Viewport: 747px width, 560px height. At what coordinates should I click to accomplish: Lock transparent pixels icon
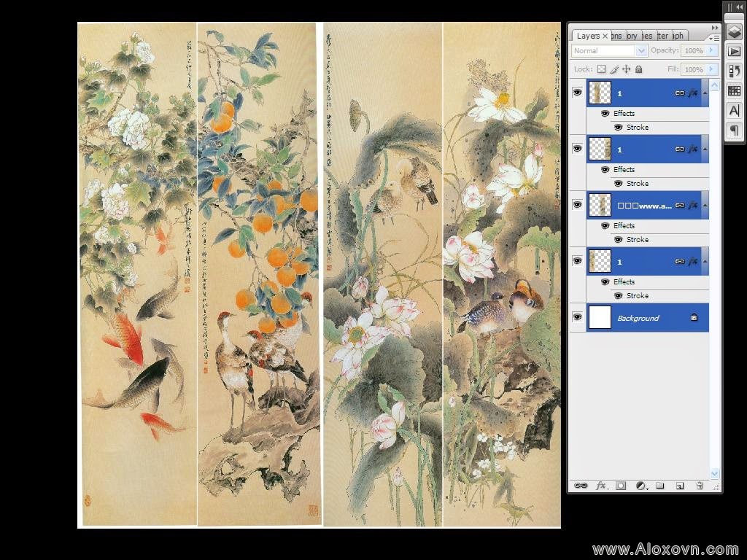click(602, 69)
